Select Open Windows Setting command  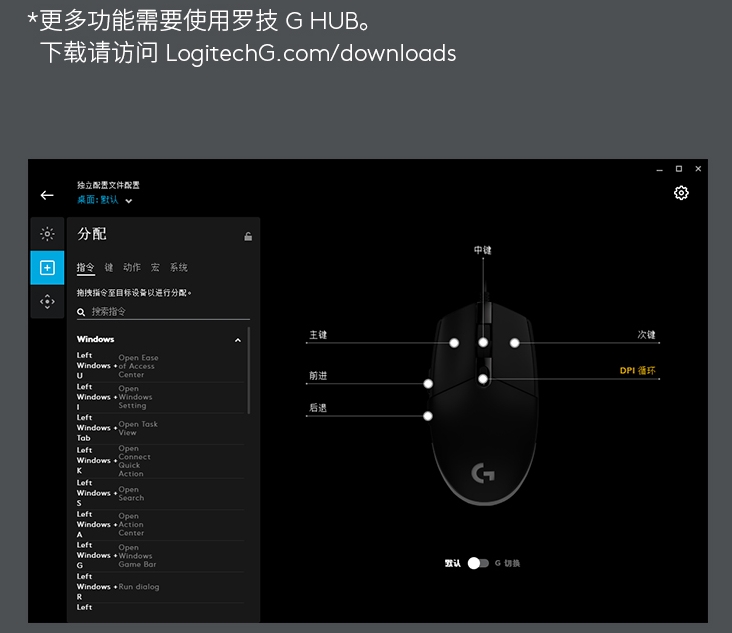(160, 397)
